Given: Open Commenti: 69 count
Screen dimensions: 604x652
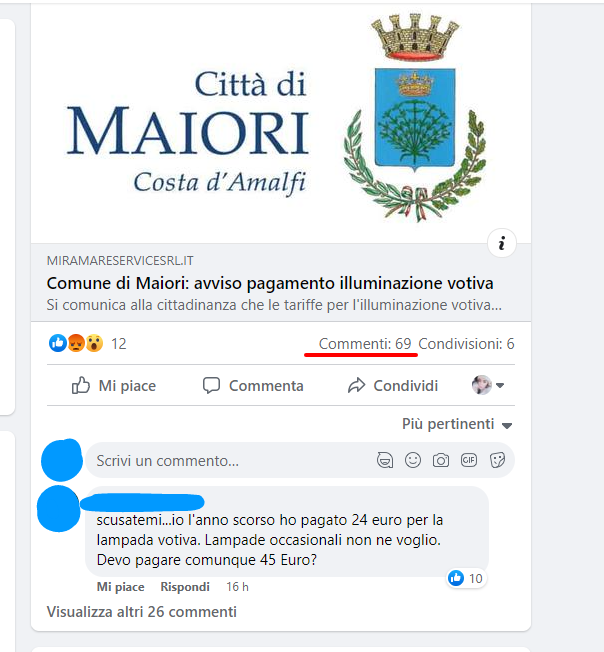Looking at the screenshot, I should 365,344.
